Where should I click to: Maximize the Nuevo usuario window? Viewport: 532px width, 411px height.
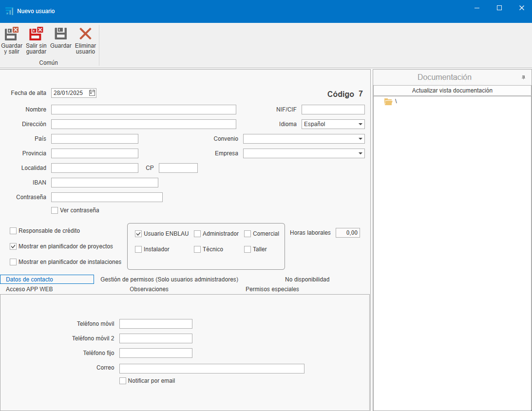(499, 8)
